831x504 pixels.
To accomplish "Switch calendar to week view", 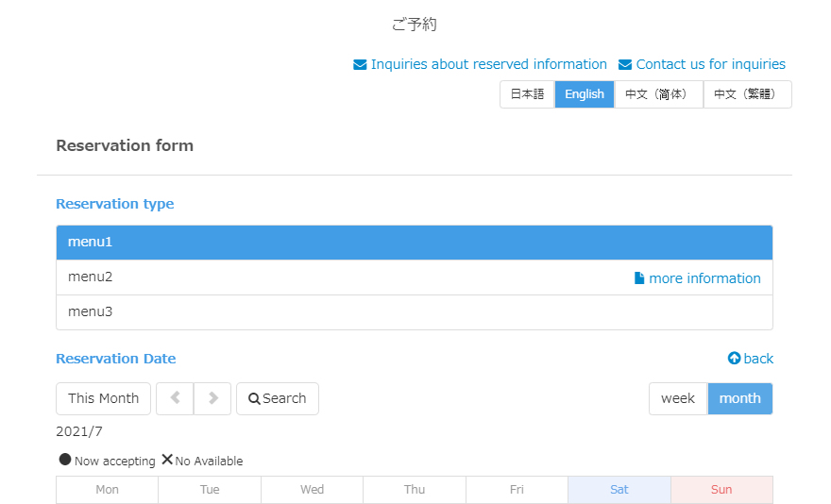I will (x=678, y=398).
